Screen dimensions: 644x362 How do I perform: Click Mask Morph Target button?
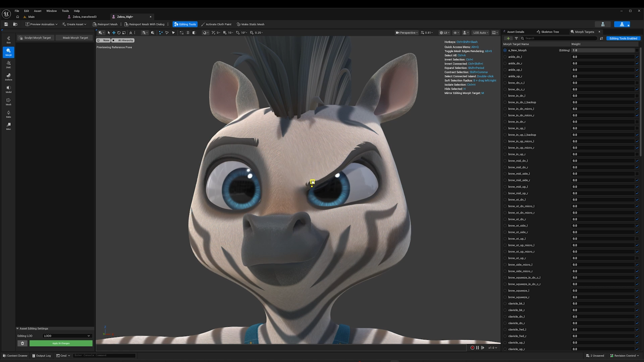point(75,38)
